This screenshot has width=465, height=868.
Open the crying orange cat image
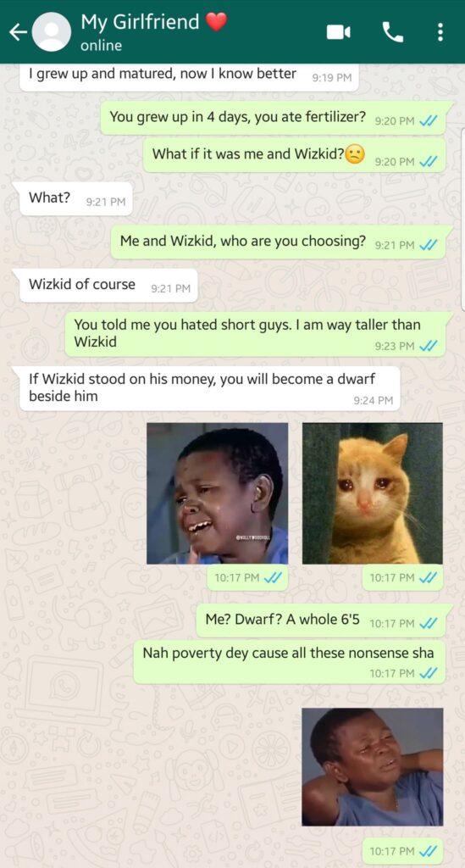click(373, 493)
